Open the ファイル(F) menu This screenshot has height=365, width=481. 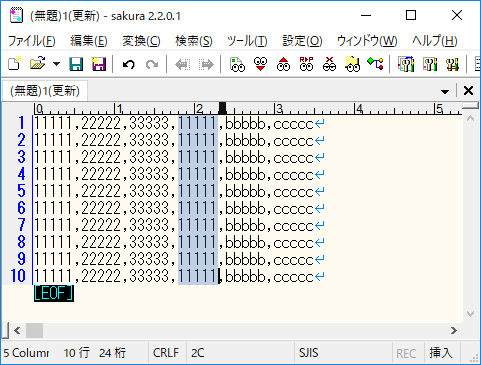coord(32,41)
